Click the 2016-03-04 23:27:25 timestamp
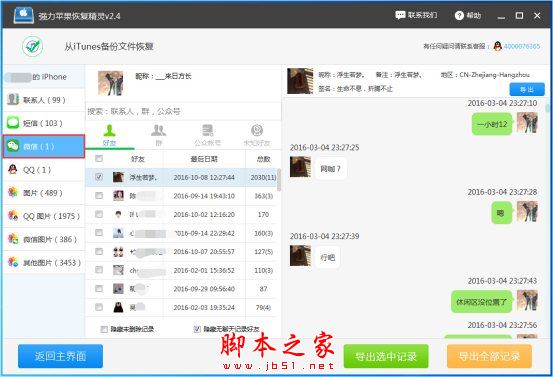 tap(324, 147)
